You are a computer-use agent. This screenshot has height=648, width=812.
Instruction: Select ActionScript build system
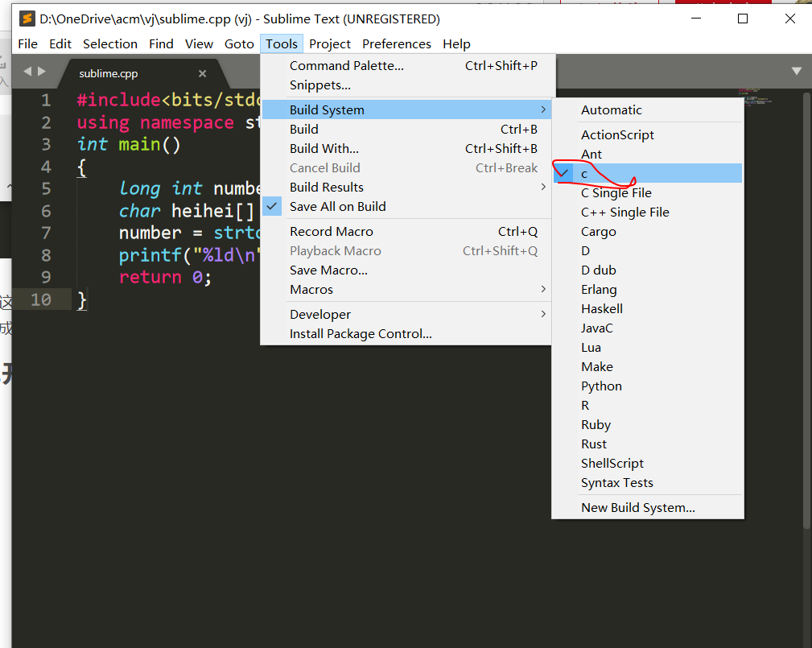[x=648, y=134]
